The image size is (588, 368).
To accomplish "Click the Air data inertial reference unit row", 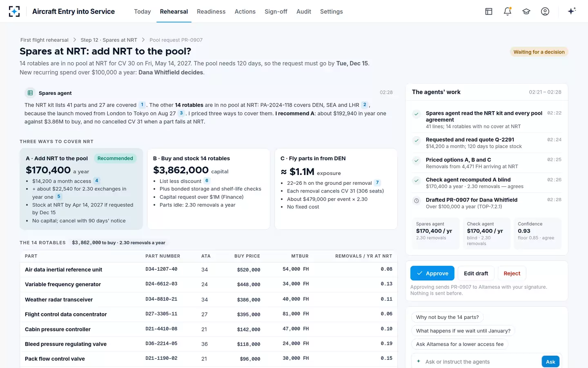I will 208,269.
